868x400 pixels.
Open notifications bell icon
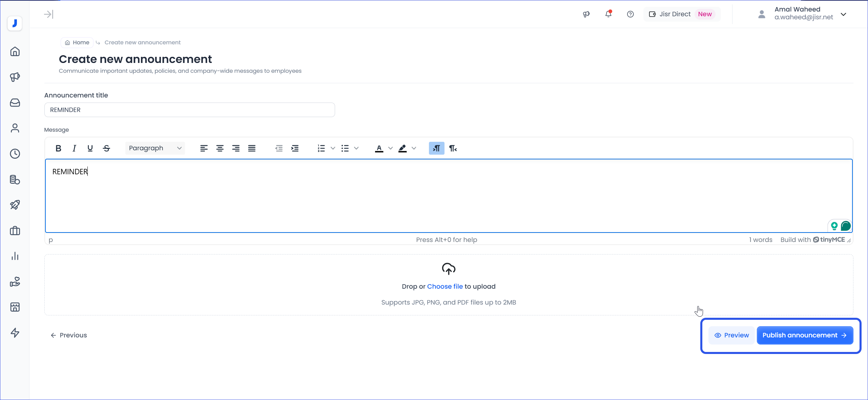tap(608, 14)
